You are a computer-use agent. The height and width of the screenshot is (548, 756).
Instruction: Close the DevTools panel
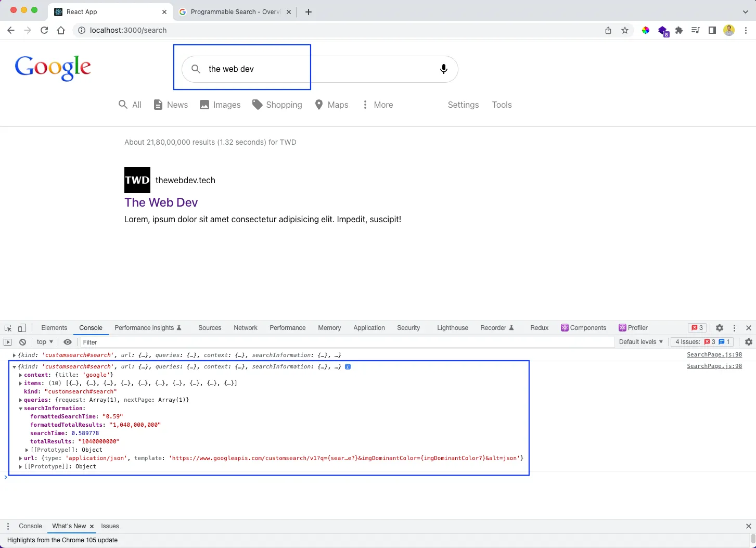tap(749, 328)
